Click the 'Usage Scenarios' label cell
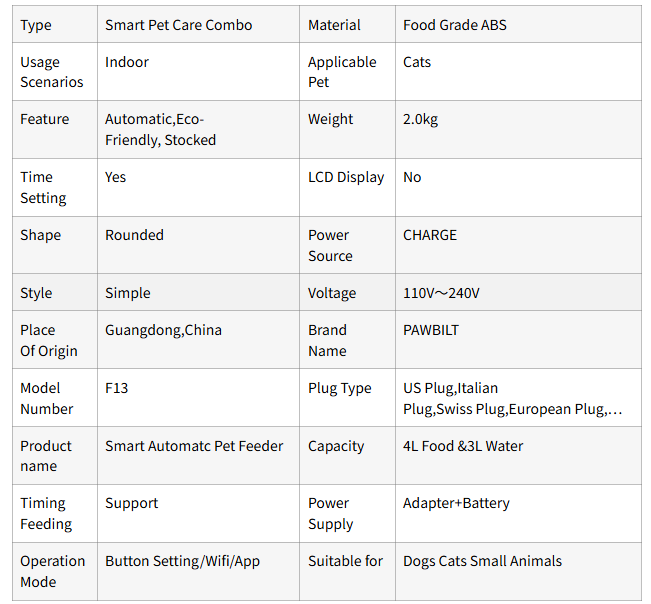The height and width of the screenshot is (604, 651). coord(52,72)
